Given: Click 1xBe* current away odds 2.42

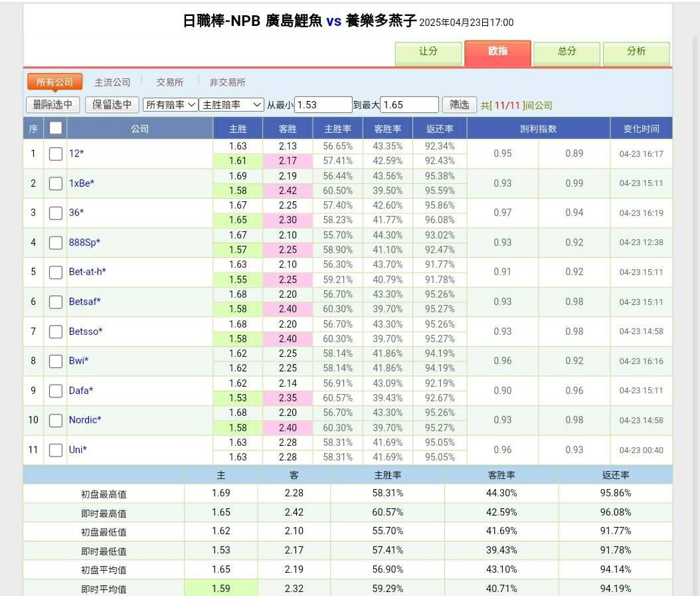Looking at the screenshot, I should pyautogui.click(x=288, y=191).
